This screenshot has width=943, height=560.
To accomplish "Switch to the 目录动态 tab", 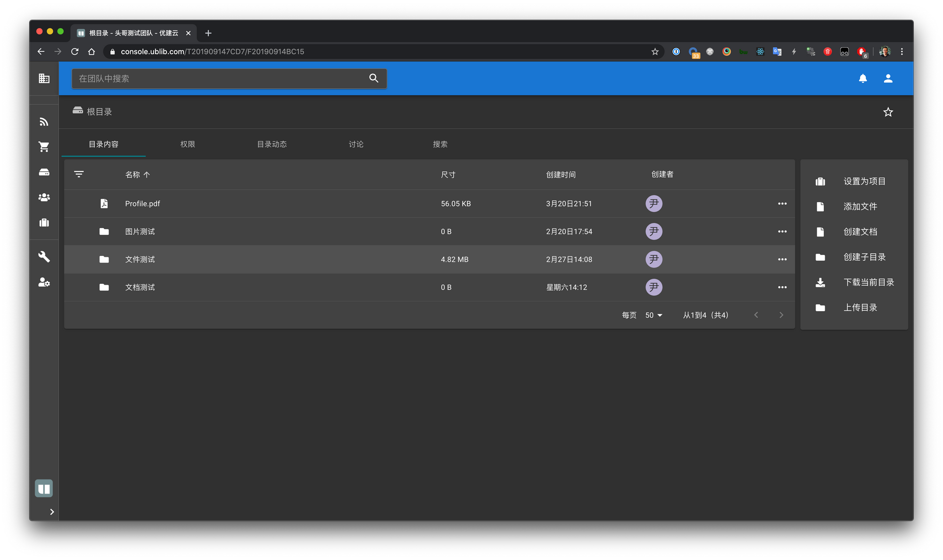I will click(272, 144).
